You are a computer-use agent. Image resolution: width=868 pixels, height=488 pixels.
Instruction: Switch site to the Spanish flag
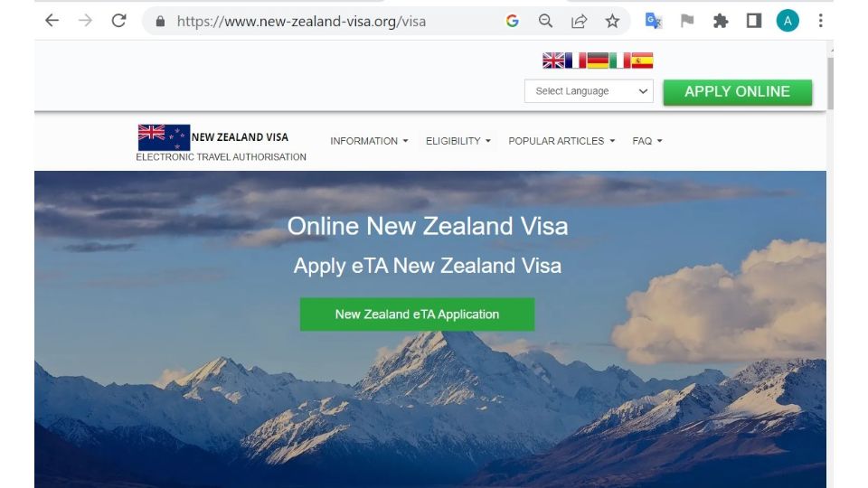(x=642, y=61)
